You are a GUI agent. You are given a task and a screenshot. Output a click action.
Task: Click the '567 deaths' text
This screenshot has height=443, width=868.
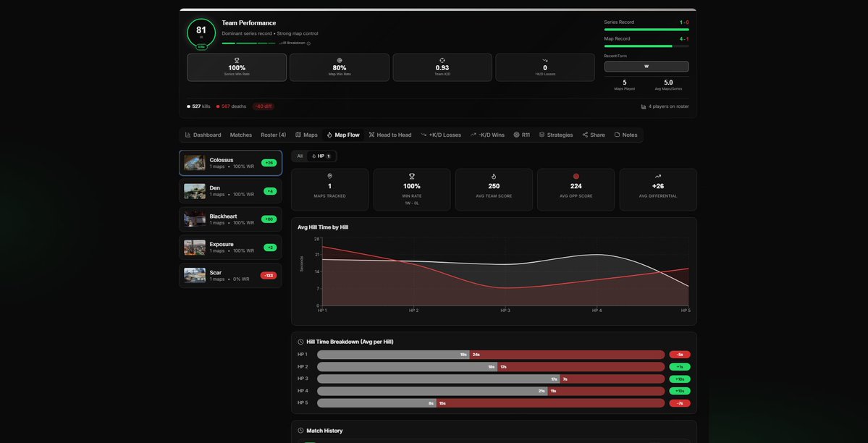click(234, 106)
